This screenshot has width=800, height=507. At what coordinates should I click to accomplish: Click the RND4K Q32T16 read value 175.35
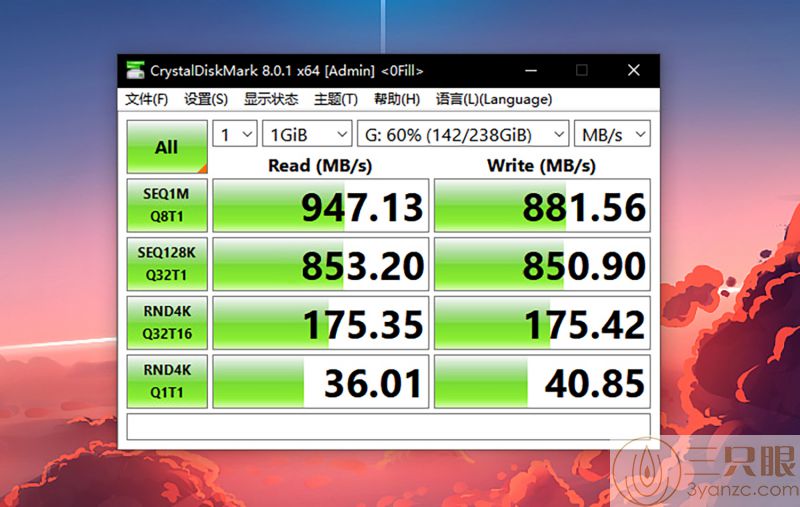(x=320, y=323)
